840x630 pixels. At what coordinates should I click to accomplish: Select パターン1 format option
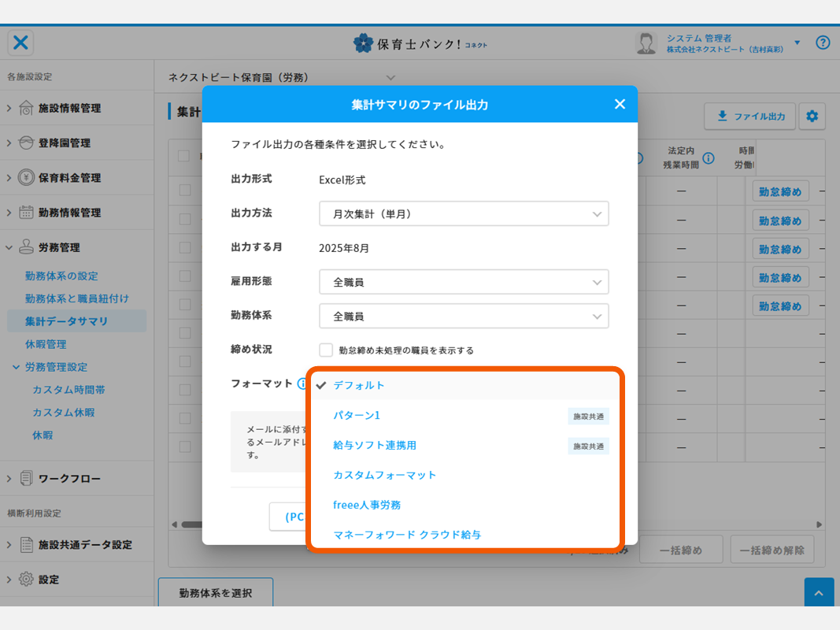pyautogui.click(x=357, y=415)
